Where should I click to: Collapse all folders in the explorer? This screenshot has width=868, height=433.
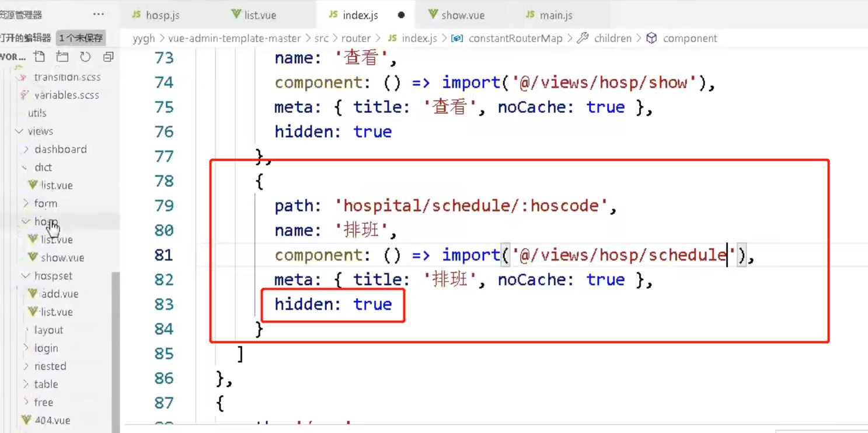[x=108, y=57]
